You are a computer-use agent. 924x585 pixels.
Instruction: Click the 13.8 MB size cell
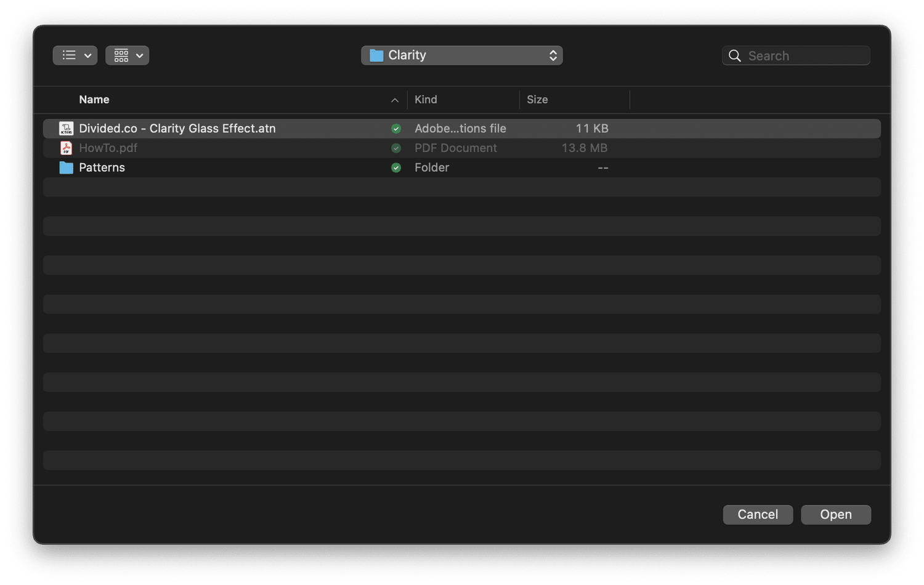click(585, 148)
